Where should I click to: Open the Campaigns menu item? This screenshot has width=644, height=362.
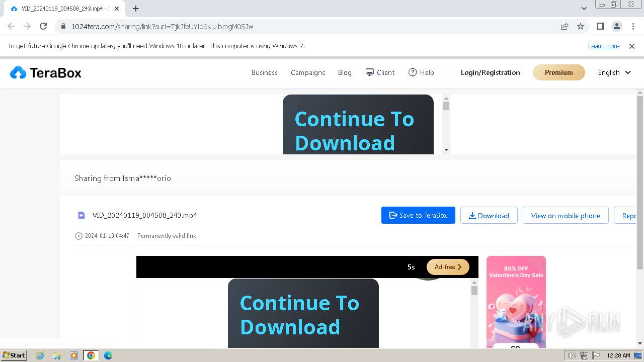308,73
